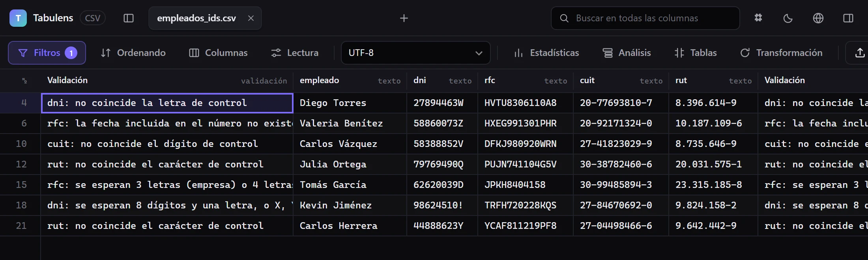Viewport: 868px width, 260px height.
Task: Select the cuit cell 20-77693810-7
Action: tap(621, 103)
